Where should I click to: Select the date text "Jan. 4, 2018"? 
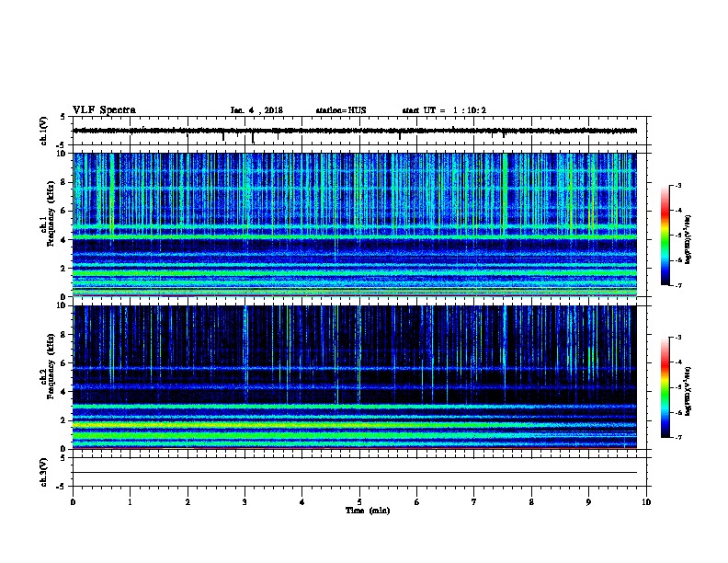[256, 110]
